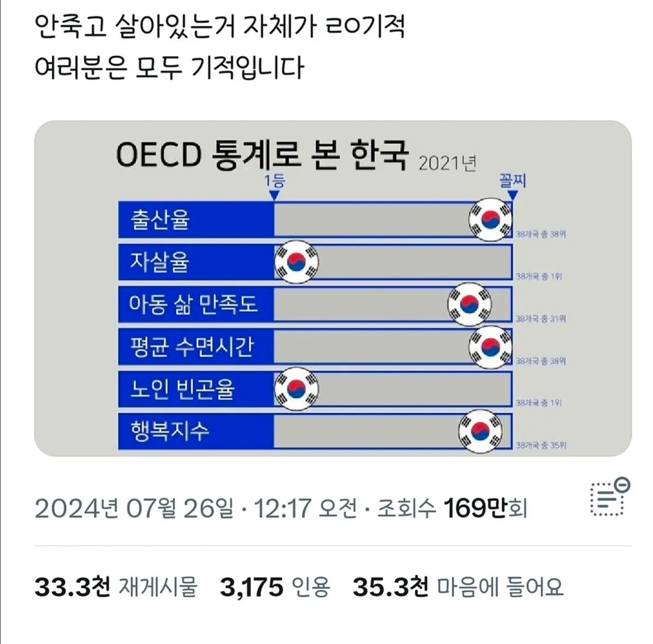The height and width of the screenshot is (644, 653).
Task: Open the 33.3천 재게시물 list
Action: (116, 587)
